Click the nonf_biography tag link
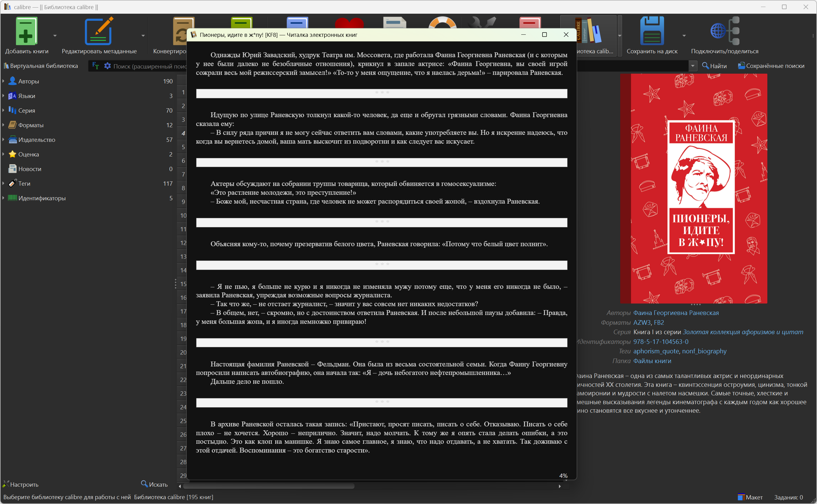 [704, 351]
